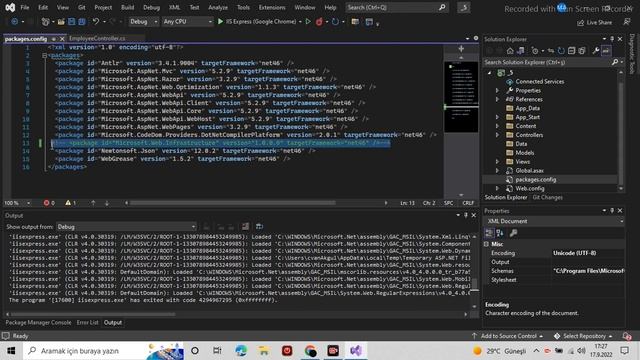Switch to Package Manager Console tab
Image resolution: width=640 pixels, height=360 pixels.
(x=38, y=322)
